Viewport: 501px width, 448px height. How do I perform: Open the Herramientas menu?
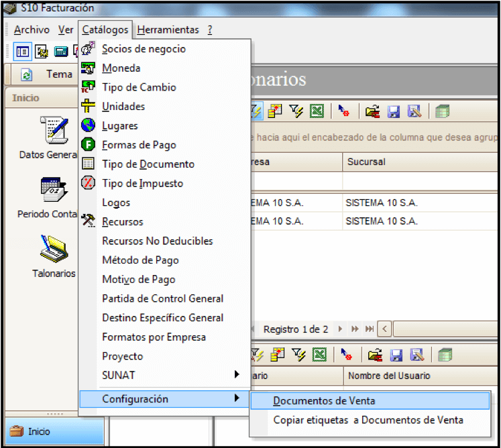[x=168, y=30]
